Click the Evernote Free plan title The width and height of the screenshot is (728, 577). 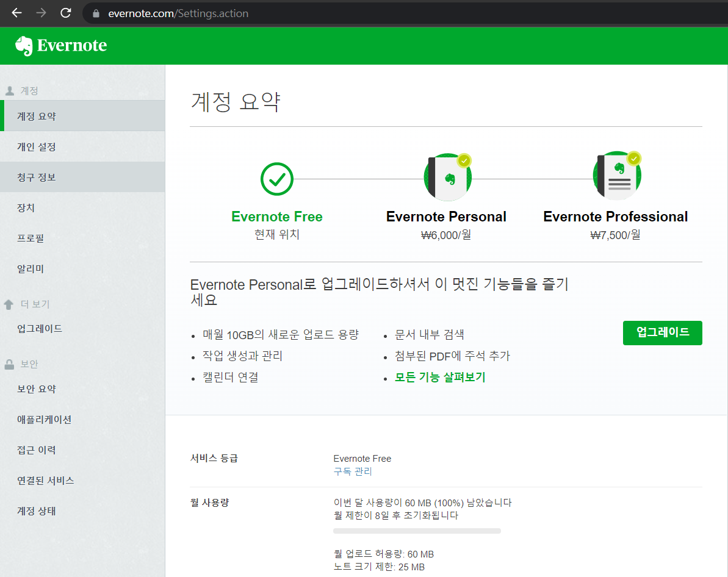tap(276, 217)
